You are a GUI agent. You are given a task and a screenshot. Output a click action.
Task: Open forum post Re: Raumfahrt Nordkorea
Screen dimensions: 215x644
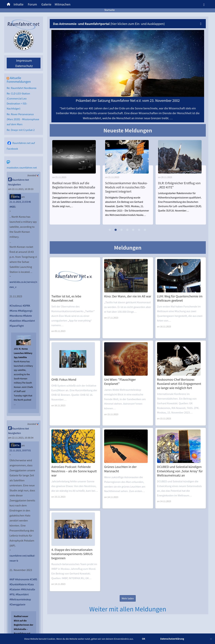[x=22, y=88]
